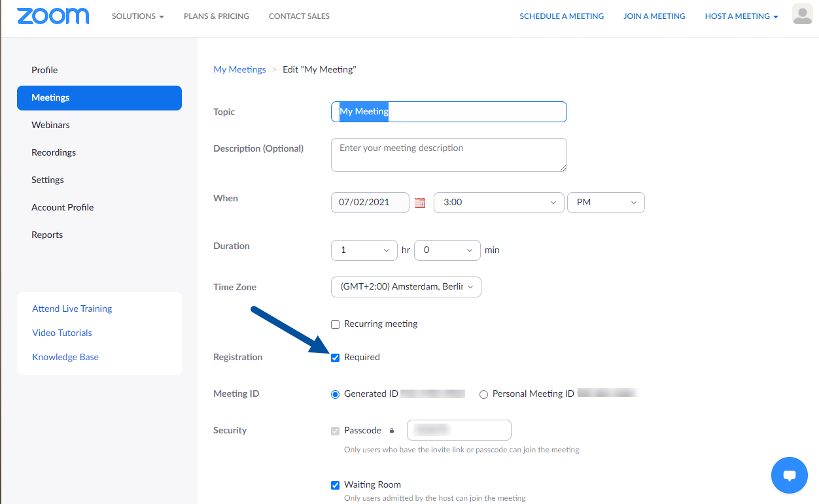Open Contact Sales
The image size is (819, 504).
click(x=299, y=16)
